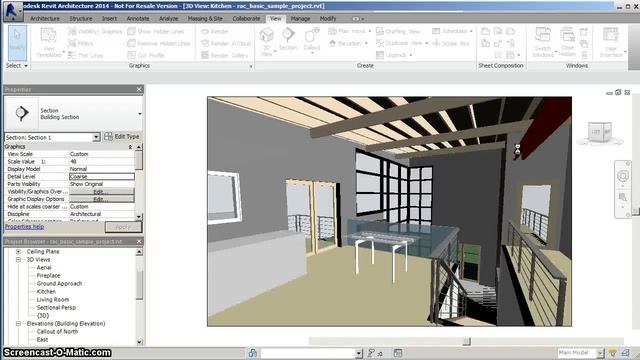Select the Section tool

click(x=288, y=39)
